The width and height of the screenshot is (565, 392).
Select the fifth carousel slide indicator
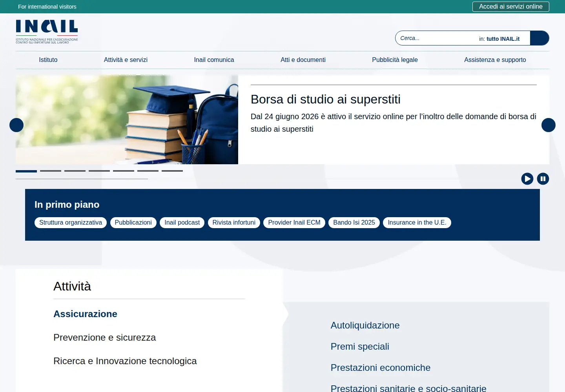[x=124, y=171]
